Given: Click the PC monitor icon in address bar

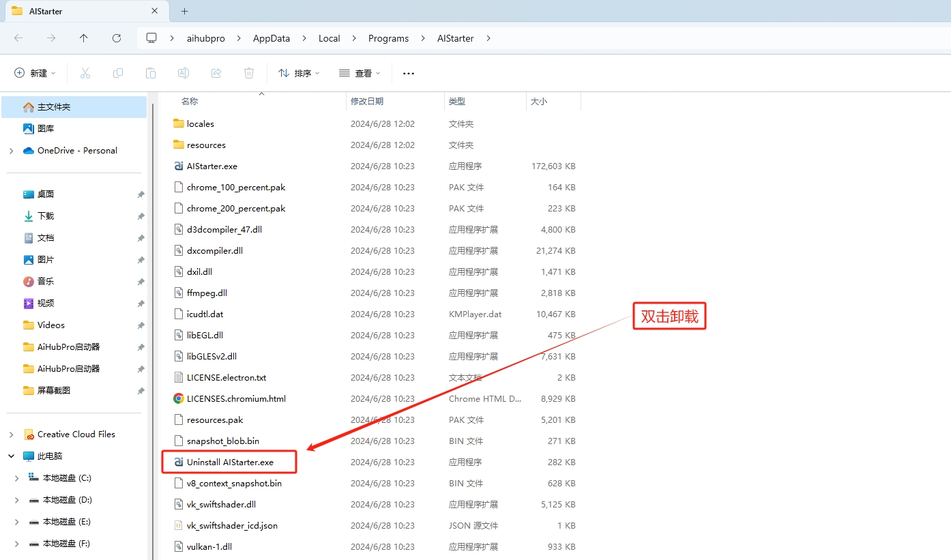Looking at the screenshot, I should (x=151, y=38).
